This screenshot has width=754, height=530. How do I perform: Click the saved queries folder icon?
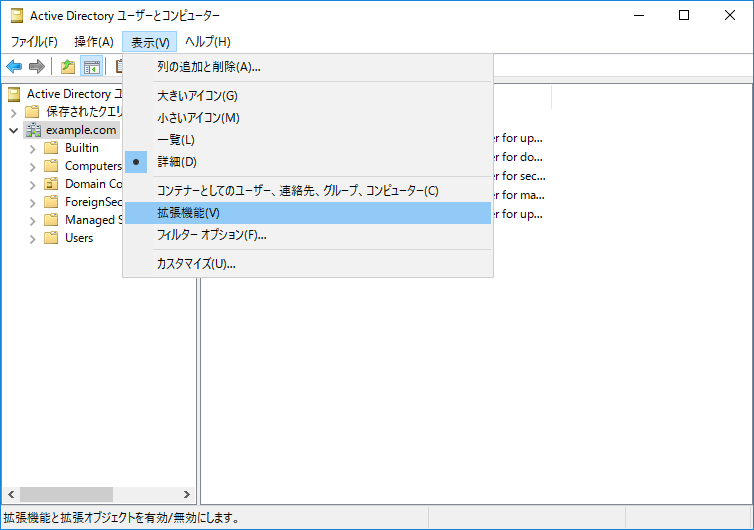click(x=32, y=112)
